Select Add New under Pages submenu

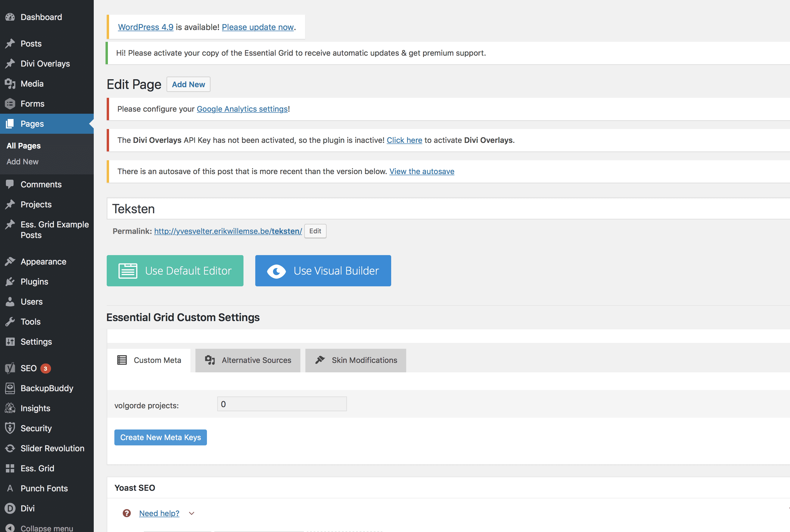coord(23,161)
